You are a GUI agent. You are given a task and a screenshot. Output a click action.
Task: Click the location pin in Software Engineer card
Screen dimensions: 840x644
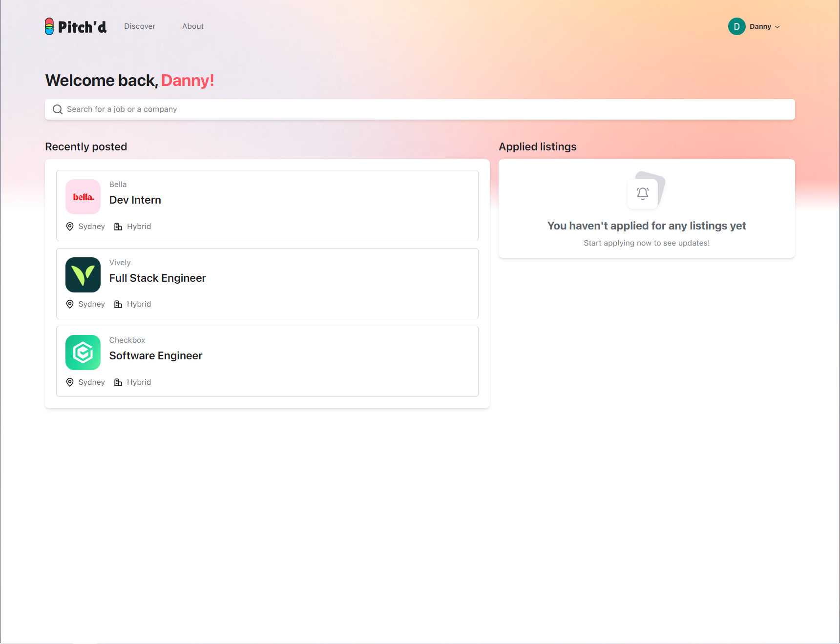coord(70,382)
